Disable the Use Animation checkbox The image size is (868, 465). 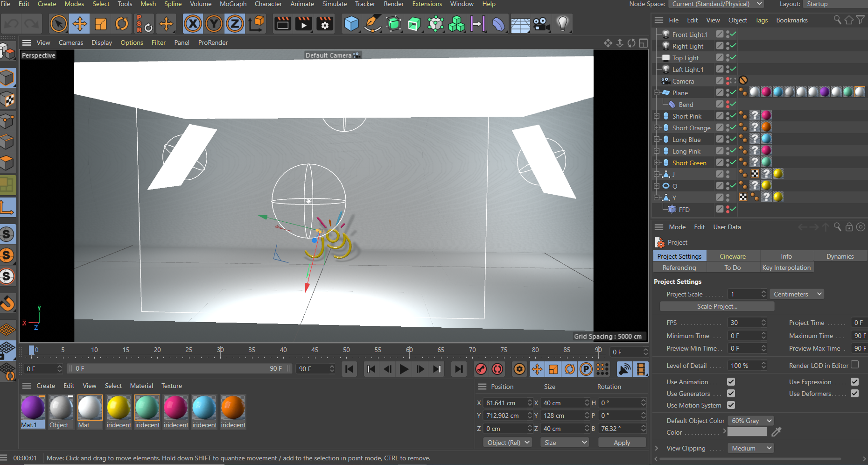tap(731, 382)
